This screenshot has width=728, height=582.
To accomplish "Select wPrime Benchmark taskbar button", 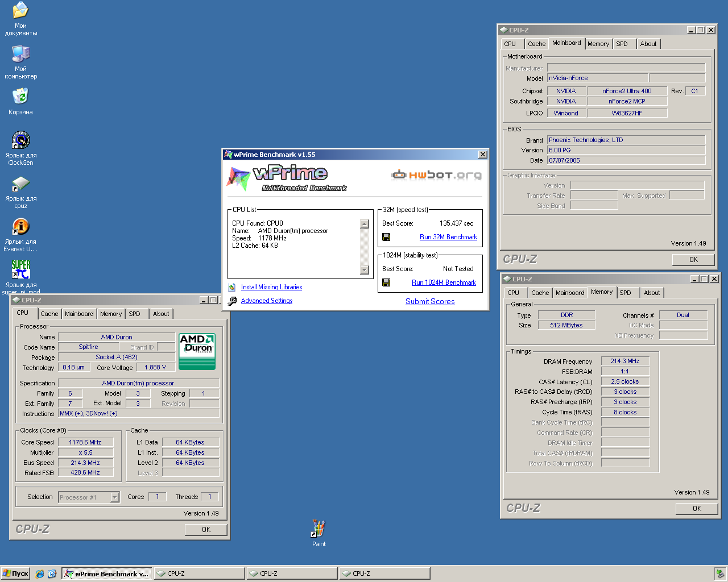I will pyautogui.click(x=107, y=574).
